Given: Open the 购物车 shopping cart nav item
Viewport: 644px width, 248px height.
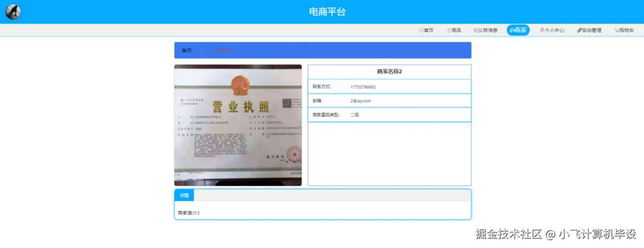Looking at the screenshot, I should pyautogui.click(x=624, y=30).
